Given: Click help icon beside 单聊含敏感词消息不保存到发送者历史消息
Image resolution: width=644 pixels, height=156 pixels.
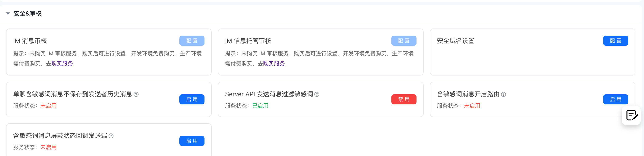Looking at the screenshot, I should [x=136, y=94].
